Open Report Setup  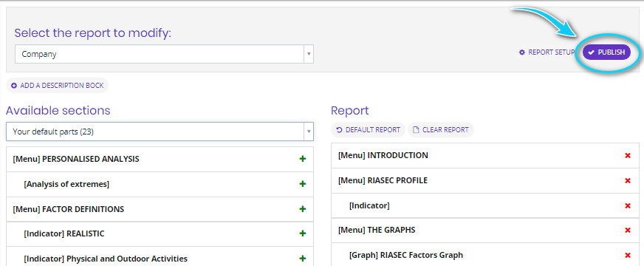point(547,52)
